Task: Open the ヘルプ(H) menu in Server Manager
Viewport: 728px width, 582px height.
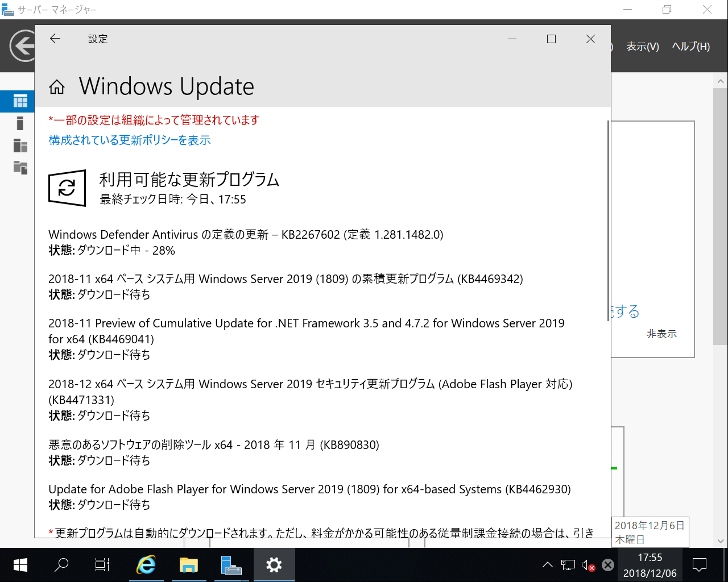Action: (x=691, y=47)
